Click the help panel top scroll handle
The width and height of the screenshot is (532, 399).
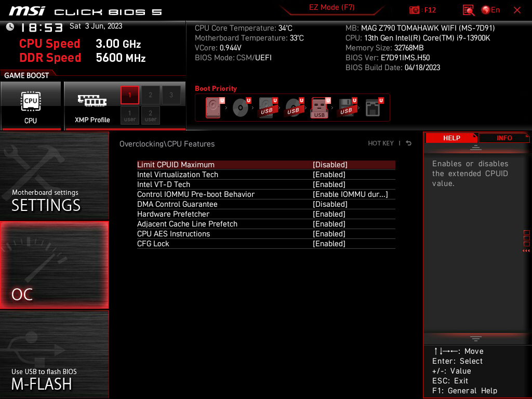coord(475,147)
